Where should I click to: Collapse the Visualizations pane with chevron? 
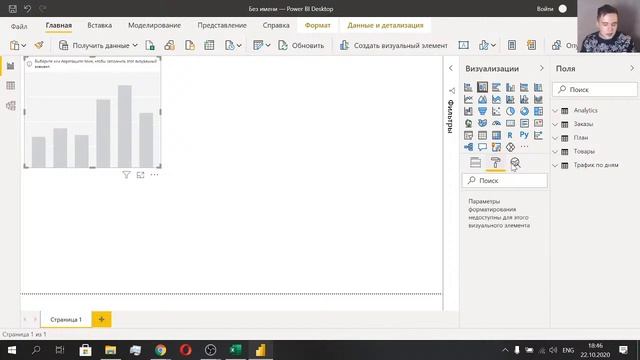pyautogui.click(x=542, y=69)
